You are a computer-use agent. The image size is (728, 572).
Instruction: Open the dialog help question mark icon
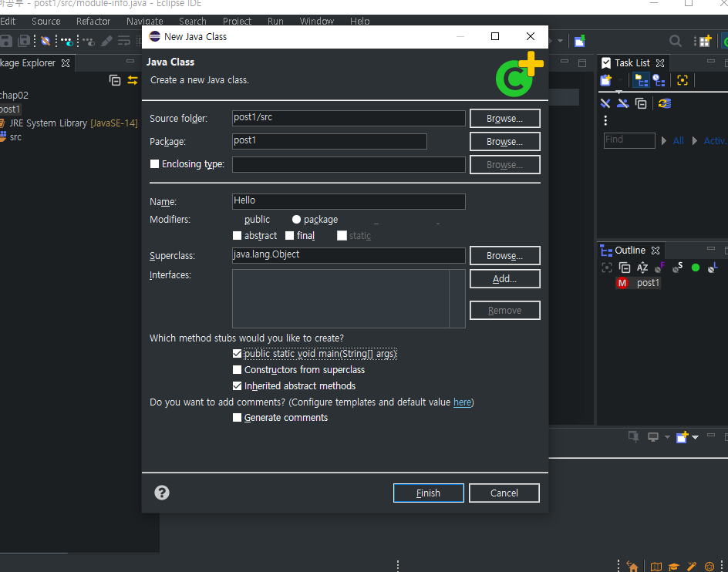[162, 493]
